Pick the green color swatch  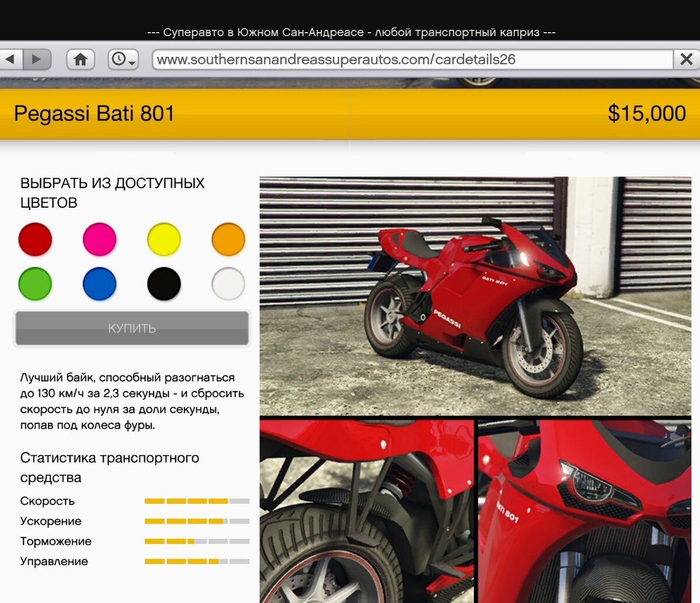[35, 284]
